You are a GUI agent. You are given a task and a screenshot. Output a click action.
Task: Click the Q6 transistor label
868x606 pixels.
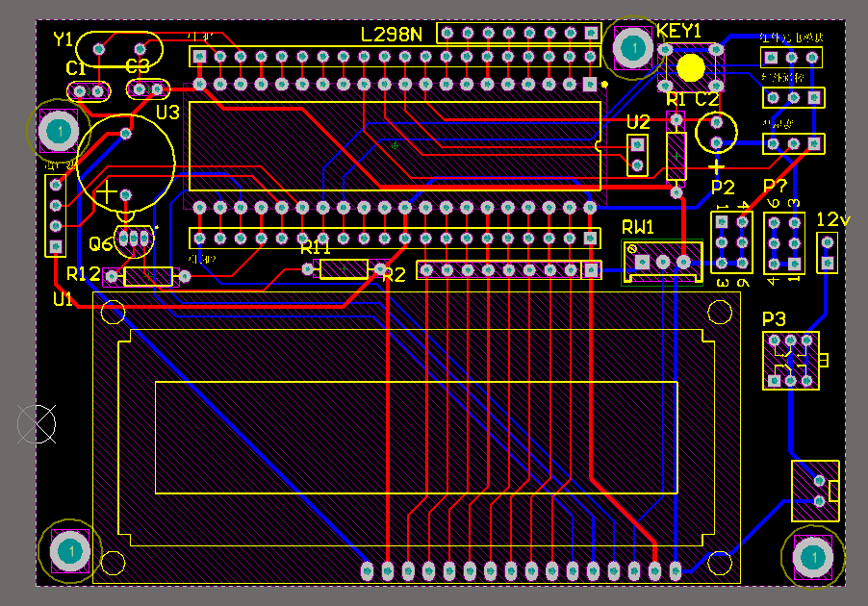pos(101,243)
